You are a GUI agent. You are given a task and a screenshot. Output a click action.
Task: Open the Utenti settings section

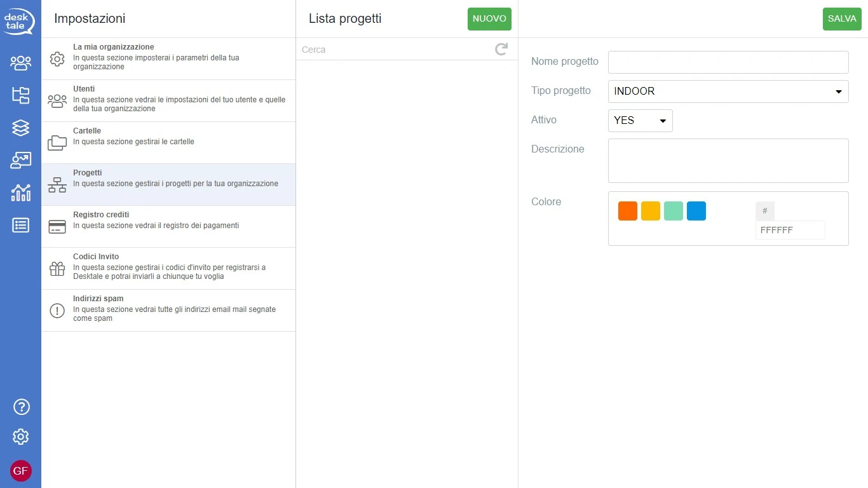point(168,101)
